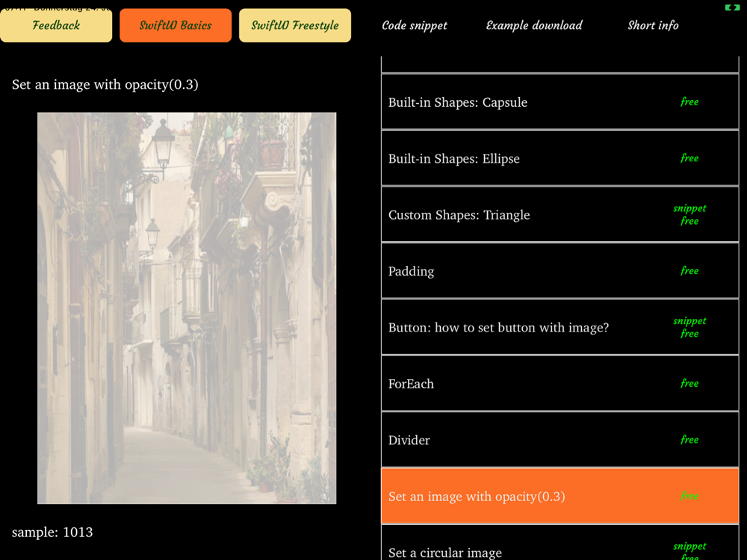Click the 'free' tag on the Divider row
Viewport: 747px width, 560px height.
click(x=689, y=439)
